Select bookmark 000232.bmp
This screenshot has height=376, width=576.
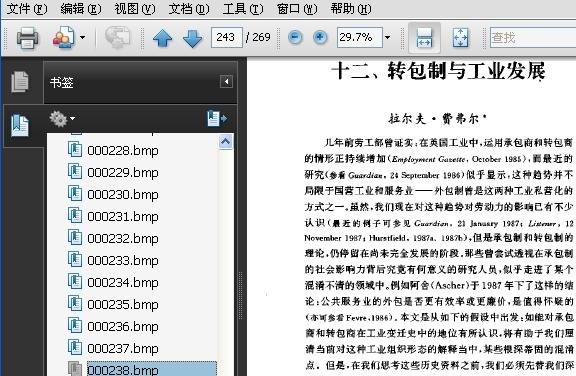[x=123, y=239]
